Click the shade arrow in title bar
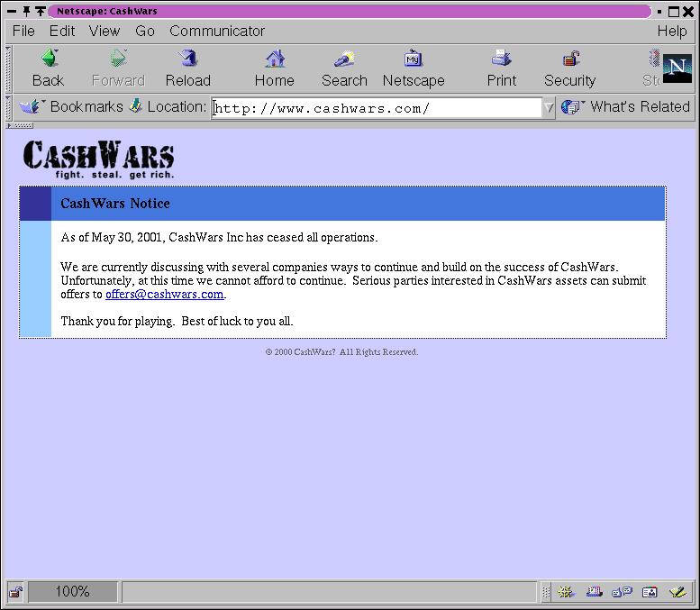 pos(41,11)
